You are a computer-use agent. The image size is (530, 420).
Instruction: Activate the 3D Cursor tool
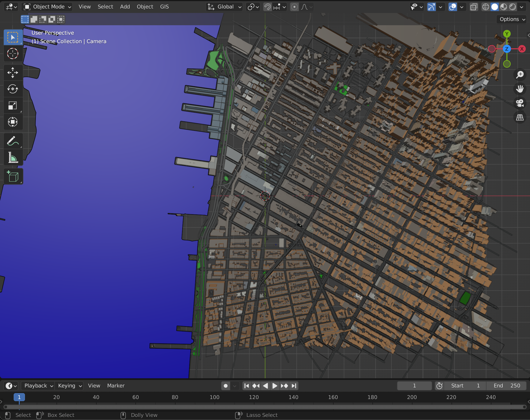pyautogui.click(x=13, y=53)
